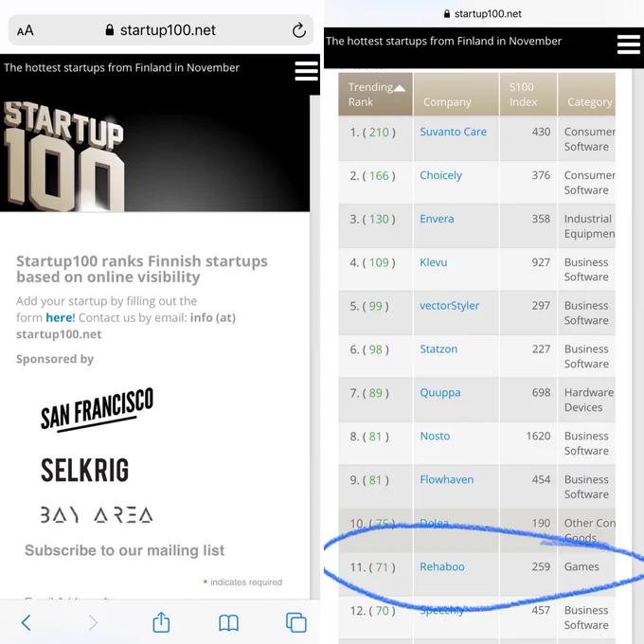Open the Rehaboo company link
Image resolution: width=644 pixels, height=644 pixels.
(442, 566)
